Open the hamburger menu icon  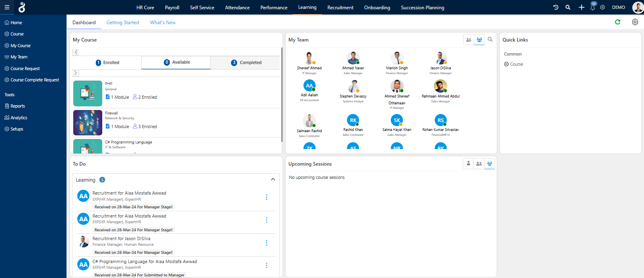click(7, 7)
